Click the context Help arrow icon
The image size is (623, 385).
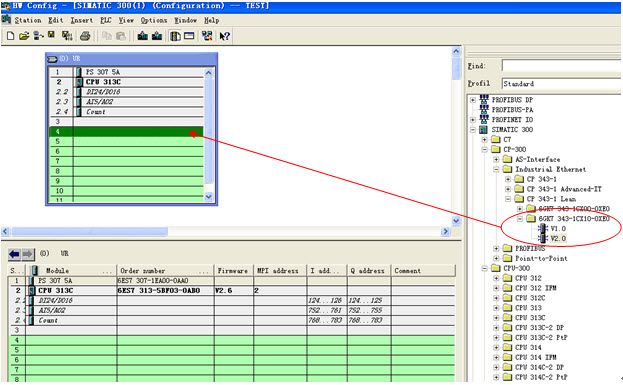coord(224,37)
